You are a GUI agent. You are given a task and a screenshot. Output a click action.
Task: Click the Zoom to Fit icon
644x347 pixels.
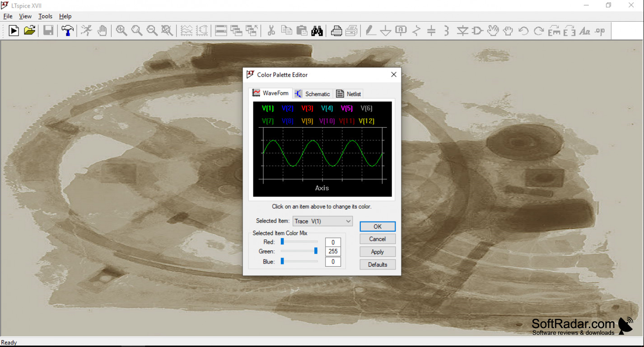pyautogui.click(x=167, y=31)
